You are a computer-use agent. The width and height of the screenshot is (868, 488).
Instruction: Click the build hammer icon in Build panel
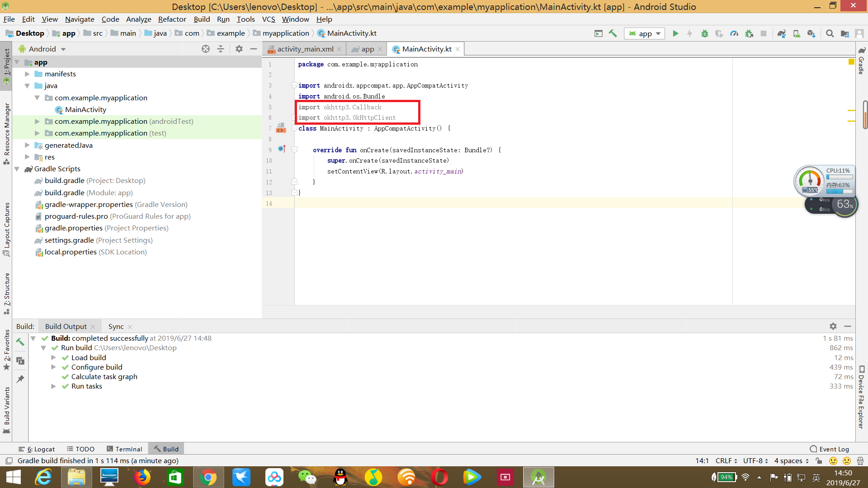coord(20,342)
